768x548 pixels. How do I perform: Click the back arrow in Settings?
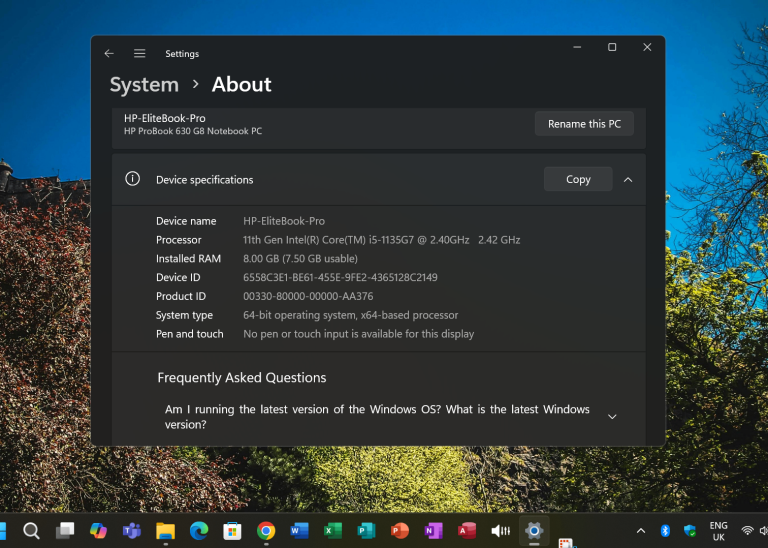(109, 53)
